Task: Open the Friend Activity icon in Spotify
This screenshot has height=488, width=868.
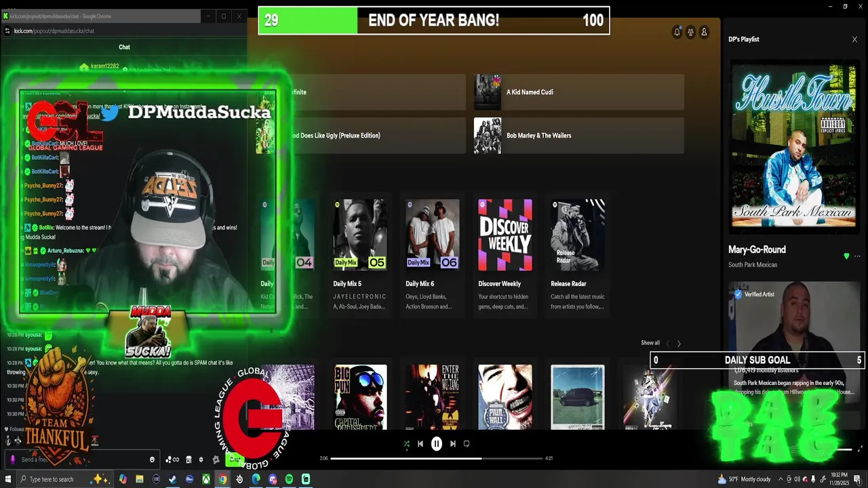Action: click(x=690, y=32)
